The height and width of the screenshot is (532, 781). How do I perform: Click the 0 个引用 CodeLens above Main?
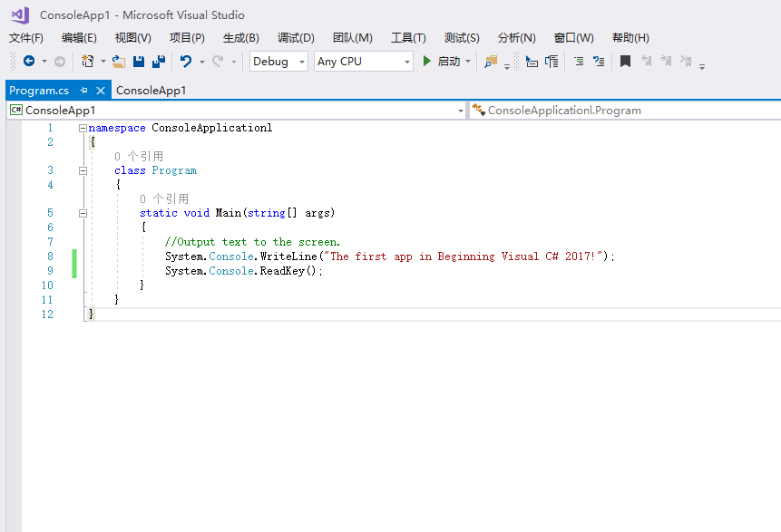(164, 199)
